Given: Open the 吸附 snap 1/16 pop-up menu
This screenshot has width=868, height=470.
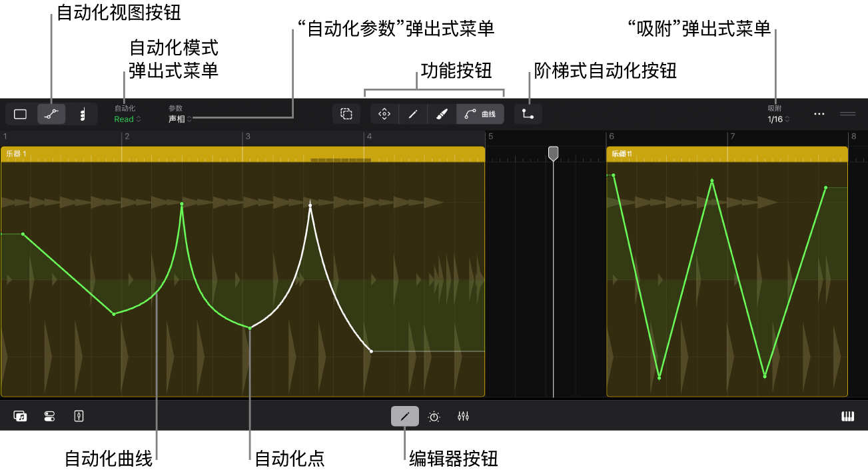Looking at the screenshot, I should point(778,119).
